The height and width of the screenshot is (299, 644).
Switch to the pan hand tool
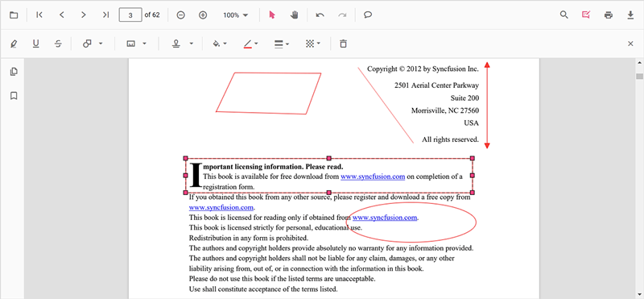pos(294,15)
